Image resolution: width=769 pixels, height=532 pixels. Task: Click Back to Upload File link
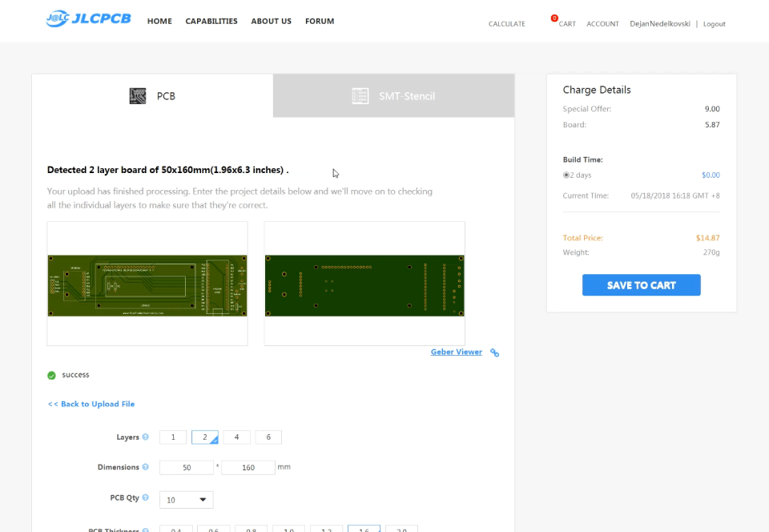pyautogui.click(x=91, y=404)
